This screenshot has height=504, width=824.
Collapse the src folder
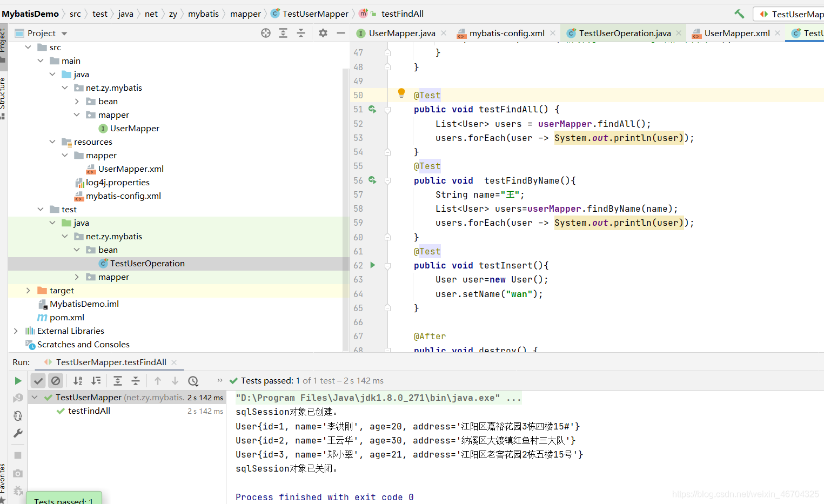28,48
